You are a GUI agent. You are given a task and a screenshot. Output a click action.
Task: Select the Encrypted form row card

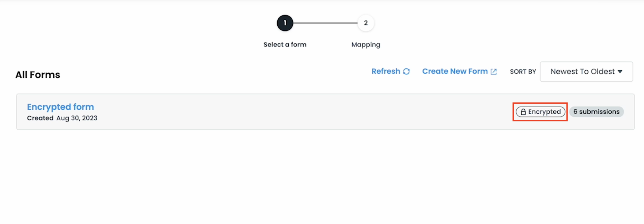point(289,112)
